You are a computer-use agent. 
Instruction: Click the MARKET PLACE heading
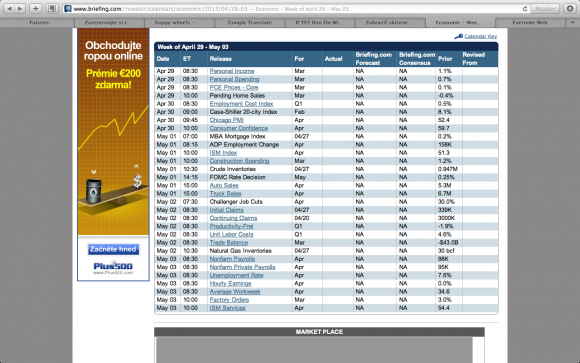[x=319, y=332]
